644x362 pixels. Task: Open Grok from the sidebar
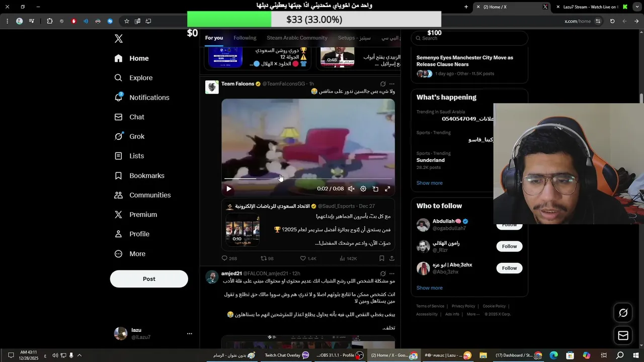point(129,136)
